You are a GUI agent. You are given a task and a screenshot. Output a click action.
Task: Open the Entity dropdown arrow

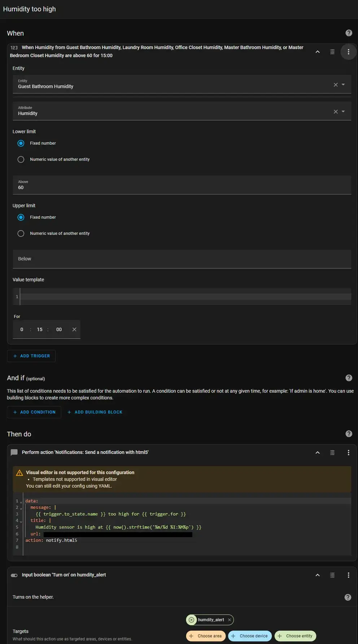point(343,84)
